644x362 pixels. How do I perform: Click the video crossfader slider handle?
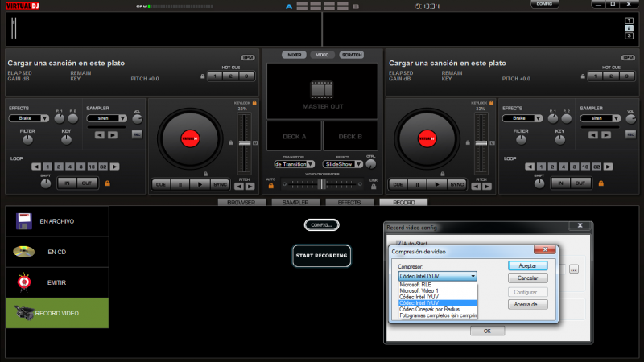(321, 184)
